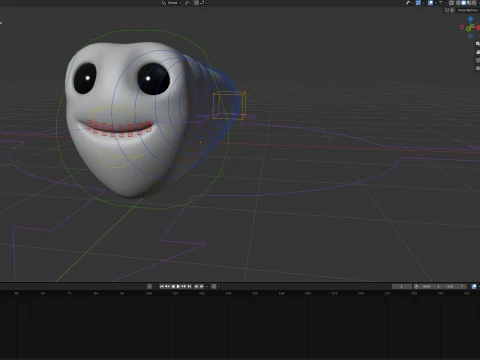
Task: Click the blue Z axis on navigation gizmo
Action: [x=470, y=19]
